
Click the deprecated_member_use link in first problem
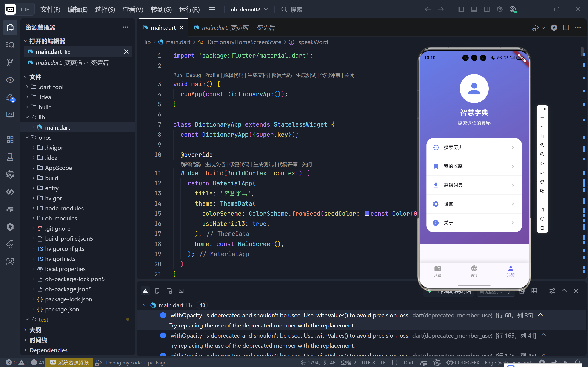click(x=458, y=315)
